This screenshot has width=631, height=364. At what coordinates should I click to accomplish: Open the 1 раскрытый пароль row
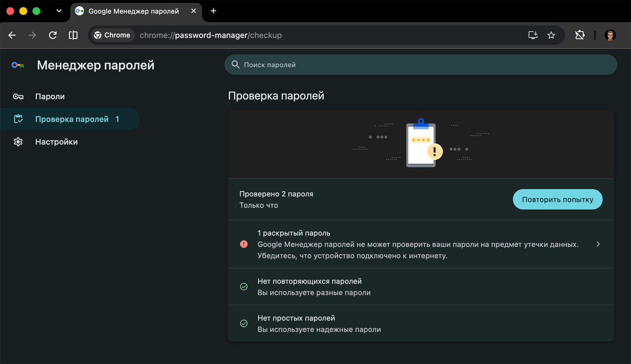click(421, 244)
